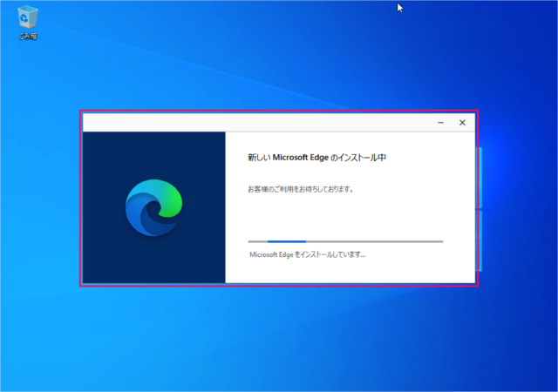This screenshot has height=392, width=558.
Task: Click the status text Microsoft Edge をインストールしています...
Action: click(308, 254)
